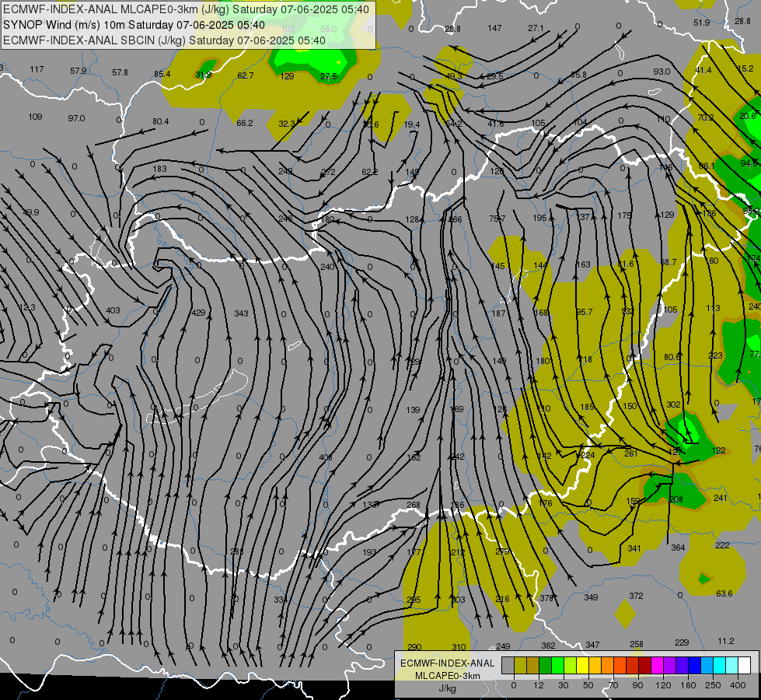The width and height of the screenshot is (761, 700).
Task: Click the white swatch closing the legend scale
Action: point(744,665)
